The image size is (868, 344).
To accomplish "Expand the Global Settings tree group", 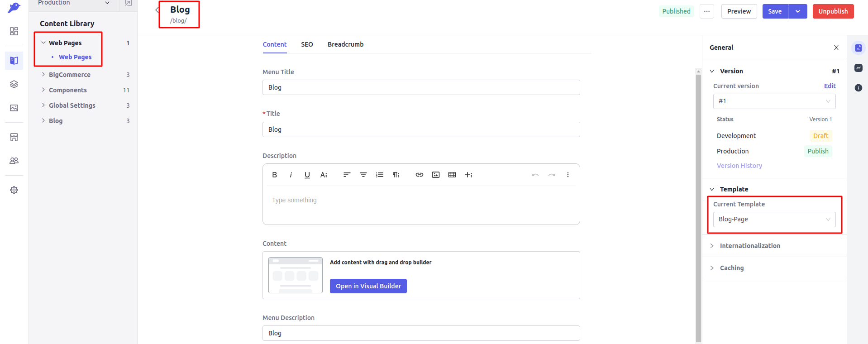I will point(43,105).
